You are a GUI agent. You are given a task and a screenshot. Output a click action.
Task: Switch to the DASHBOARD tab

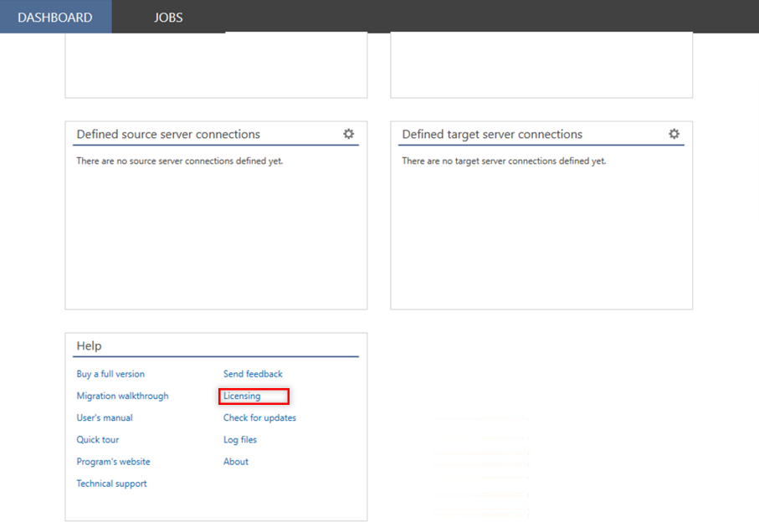[56, 17]
